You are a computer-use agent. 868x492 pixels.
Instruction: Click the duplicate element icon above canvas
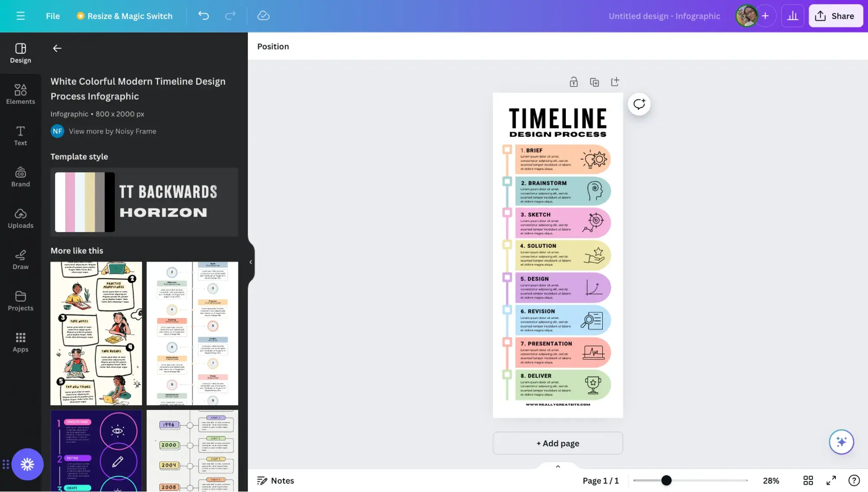click(594, 82)
